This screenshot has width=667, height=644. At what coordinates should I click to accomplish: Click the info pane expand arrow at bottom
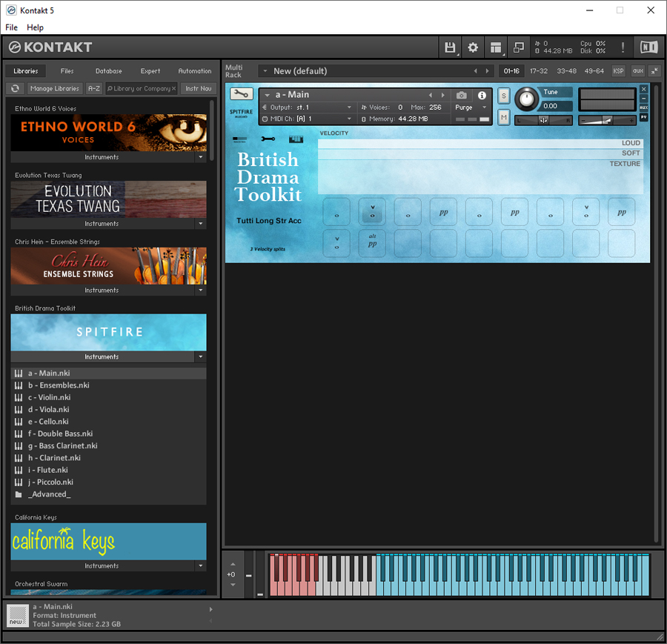211,610
